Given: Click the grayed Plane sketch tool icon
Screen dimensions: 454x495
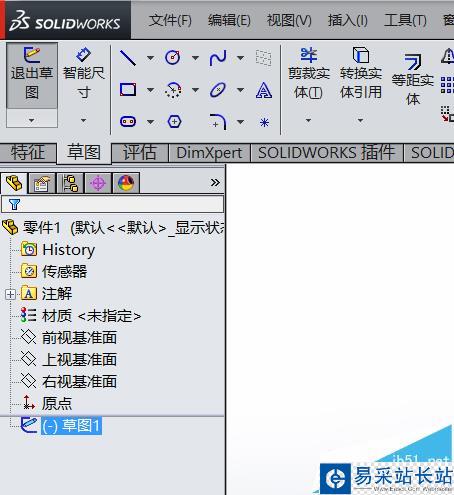Looking at the screenshot, I should 263,58.
